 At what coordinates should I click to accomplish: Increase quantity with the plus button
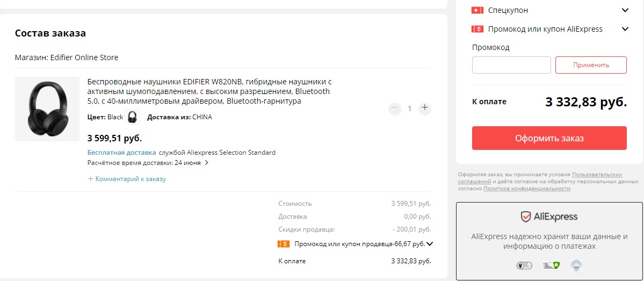425,109
